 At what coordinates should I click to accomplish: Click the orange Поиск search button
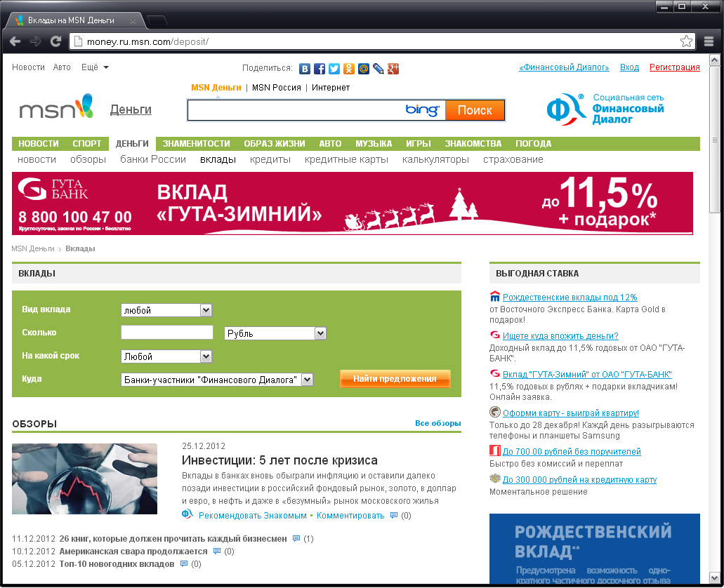(475, 110)
